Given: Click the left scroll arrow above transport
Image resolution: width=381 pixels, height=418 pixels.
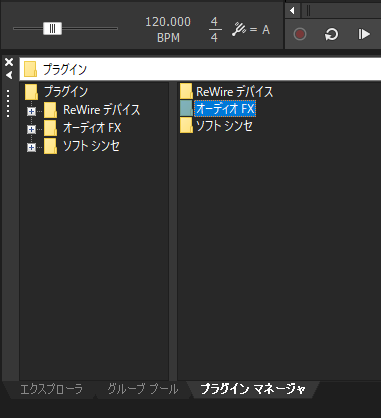Looking at the screenshot, I should 292,11.
